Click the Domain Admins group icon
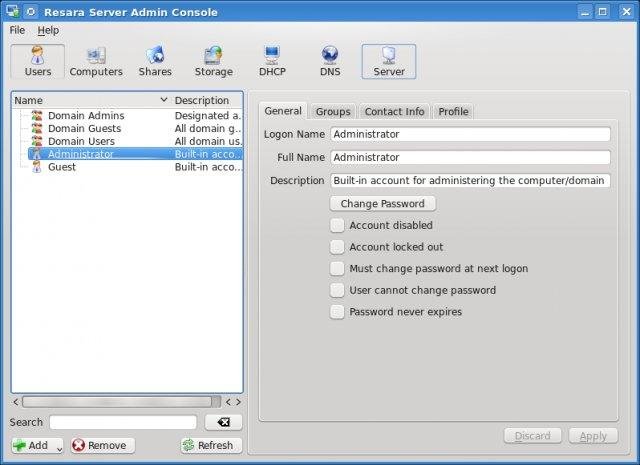640x465 pixels. pos(37,116)
